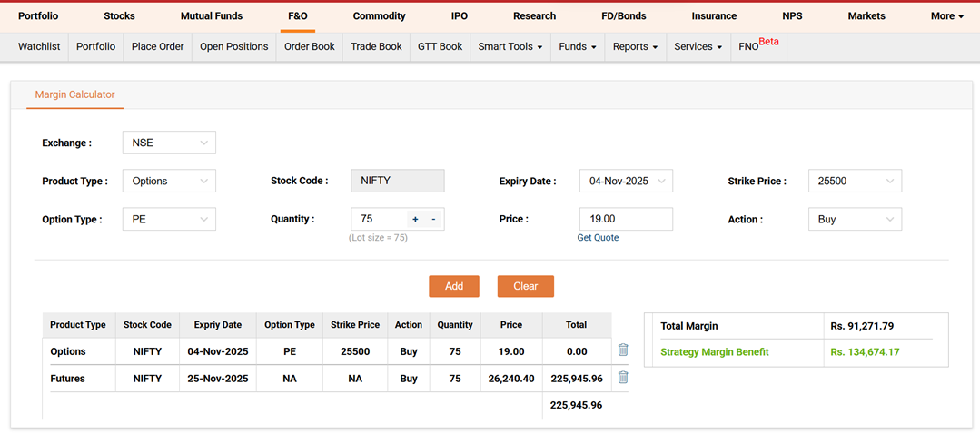This screenshot has width=980, height=434.
Task: Open the Order Book tab
Action: pos(310,46)
